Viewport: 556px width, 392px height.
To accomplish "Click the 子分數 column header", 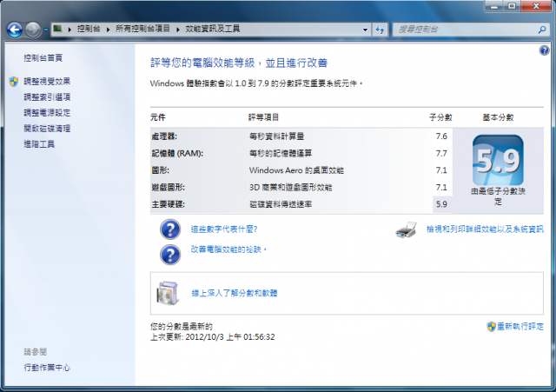I will click(440, 117).
